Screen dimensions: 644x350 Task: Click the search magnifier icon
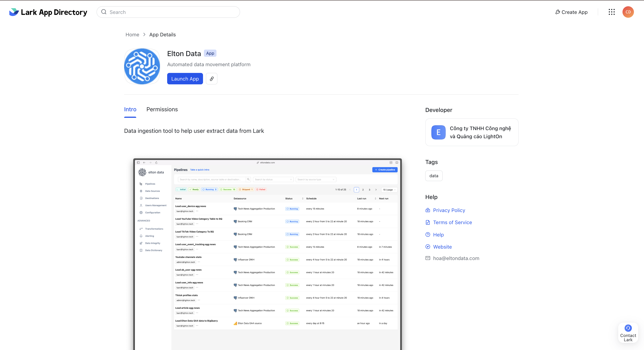(x=104, y=12)
